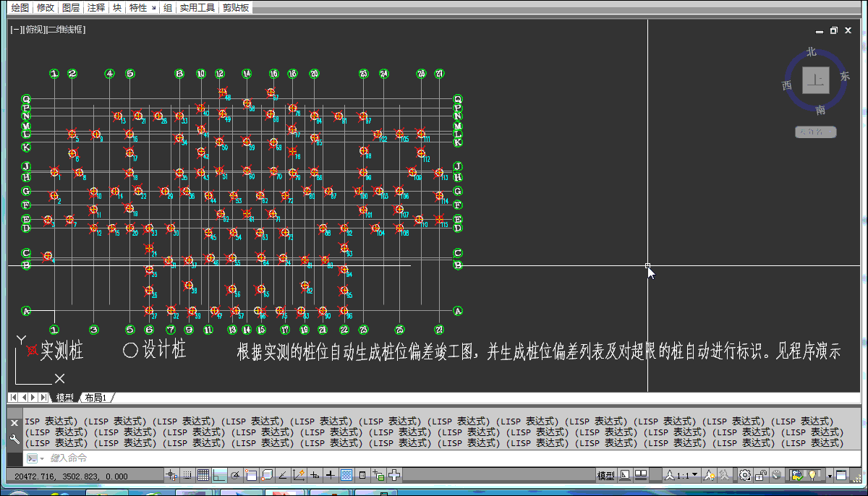Click the annotation visibility icon
Screen dimensions: 868x496
tap(710, 475)
